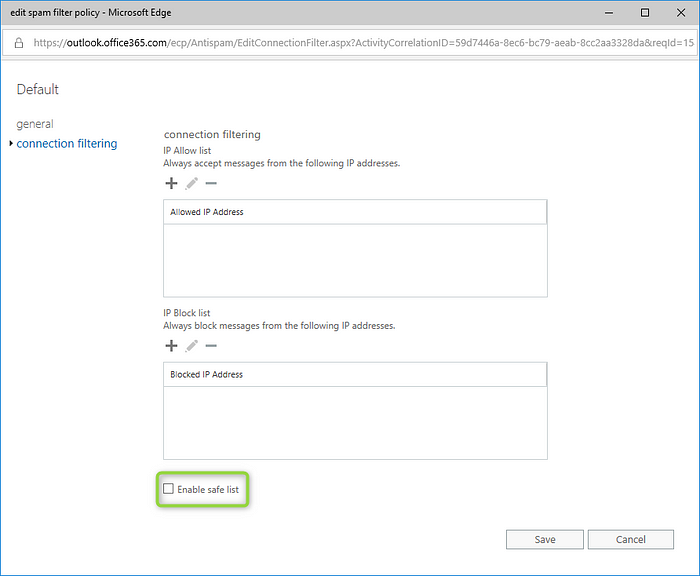Remove entry from IP Block list
The image size is (700, 576).
click(x=211, y=346)
